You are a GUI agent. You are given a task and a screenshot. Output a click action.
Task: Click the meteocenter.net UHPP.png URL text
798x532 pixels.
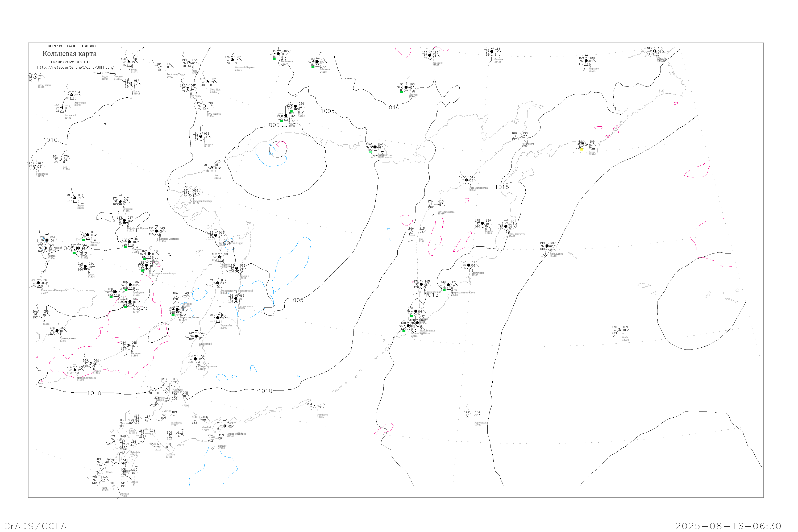(75, 68)
